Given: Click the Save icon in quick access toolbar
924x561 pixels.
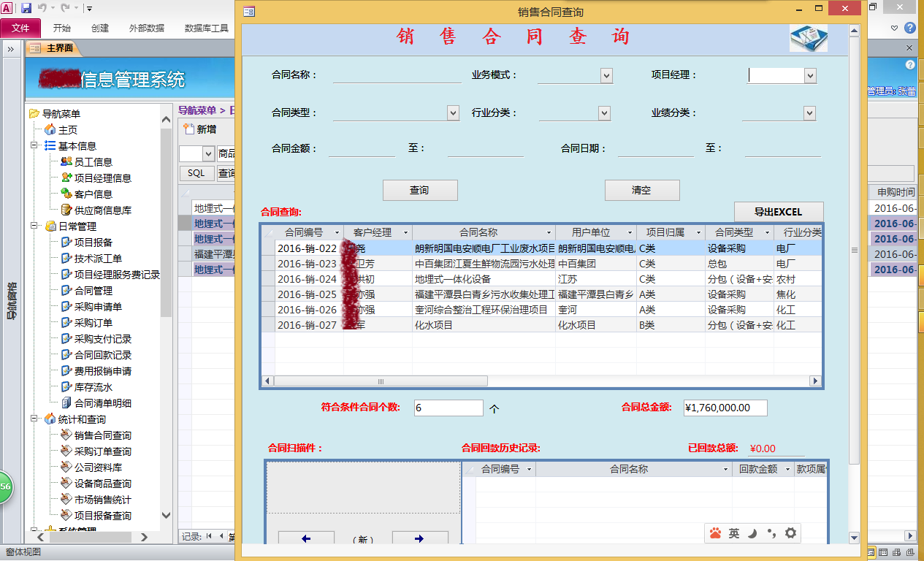Looking at the screenshot, I should [x=26, y=8].
